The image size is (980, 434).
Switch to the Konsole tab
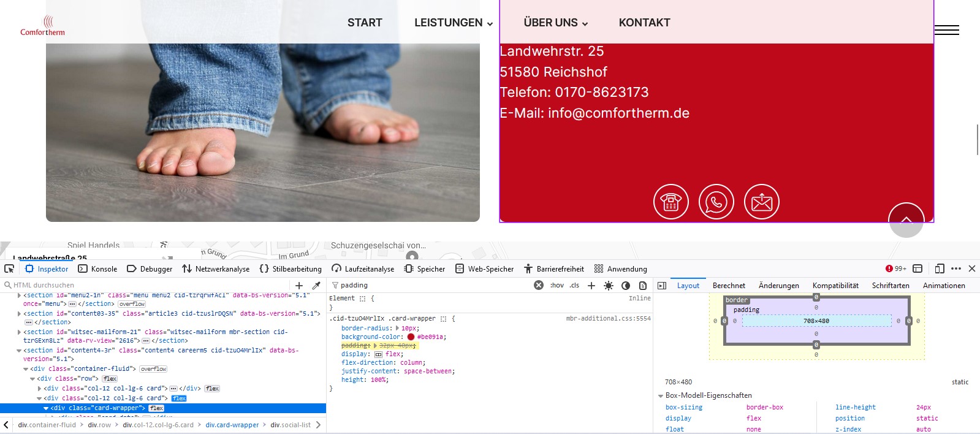[x=97, y=268]
